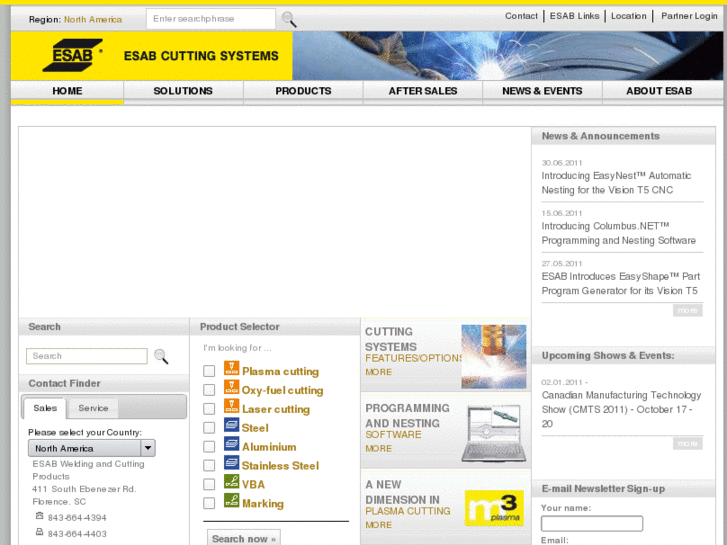Click the telephone icon beside 843-664-4394
This screenshot has width=727, height=545.
click(39, 516)
